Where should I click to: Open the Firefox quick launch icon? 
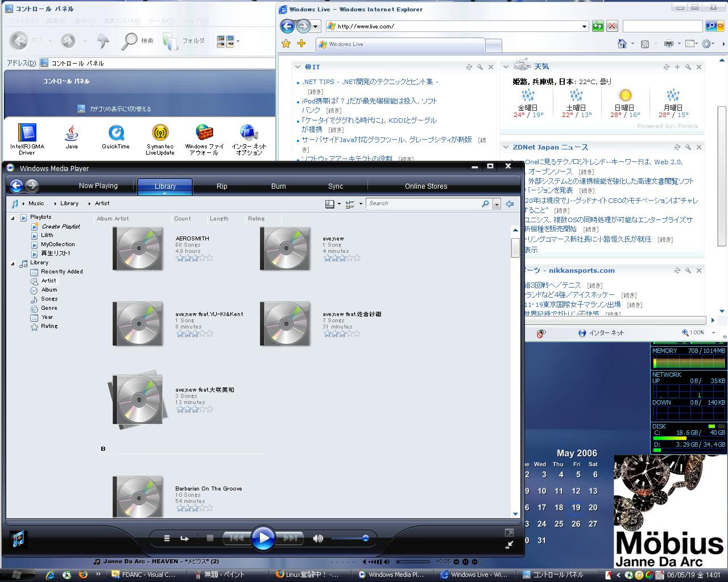coord(82,575)
